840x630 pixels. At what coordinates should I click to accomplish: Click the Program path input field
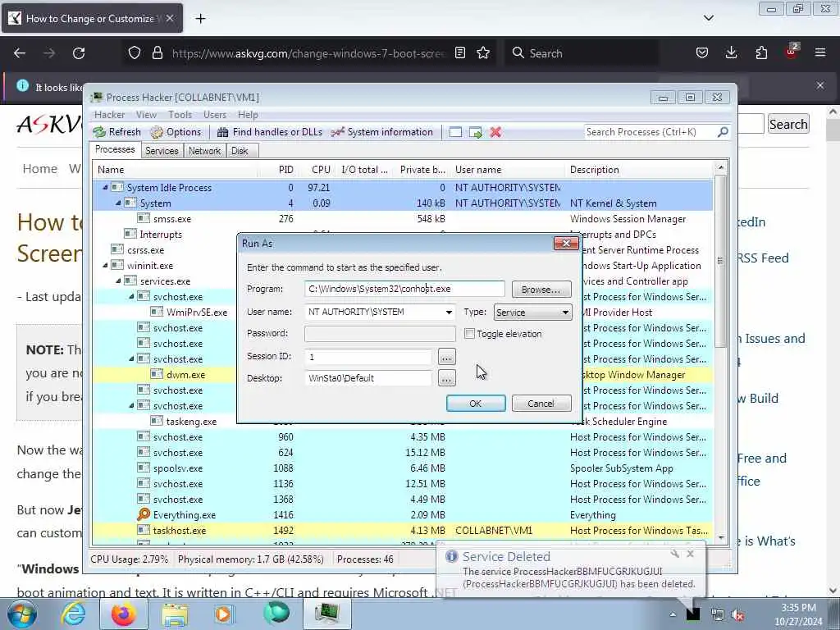[404, 289]
